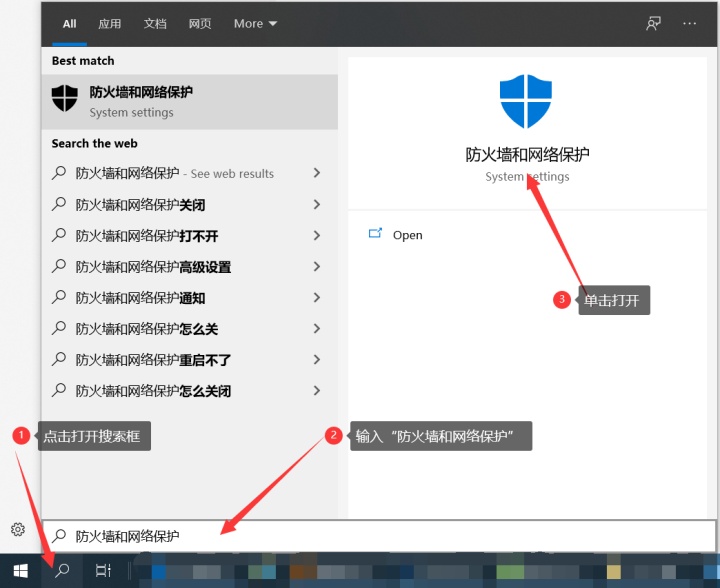
Task: Click the 防火墙和网络保护 title in preview pane
Action: tap(527, 155)
